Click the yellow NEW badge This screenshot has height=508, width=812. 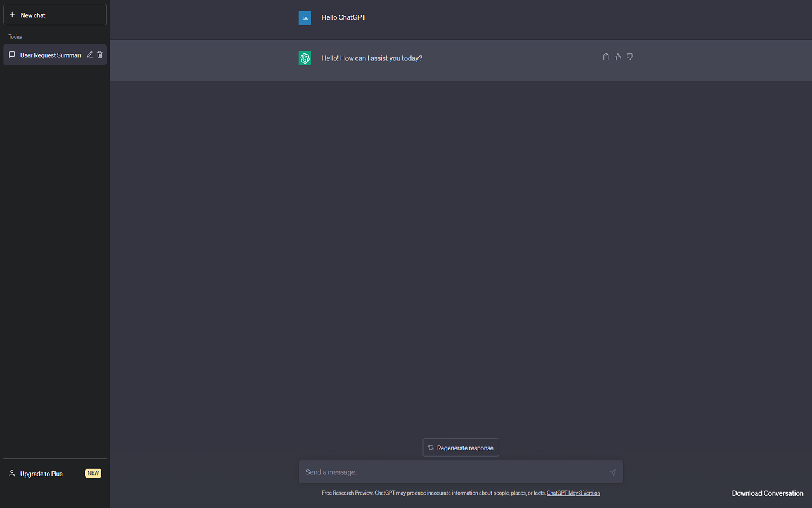(x=93, y=473)
